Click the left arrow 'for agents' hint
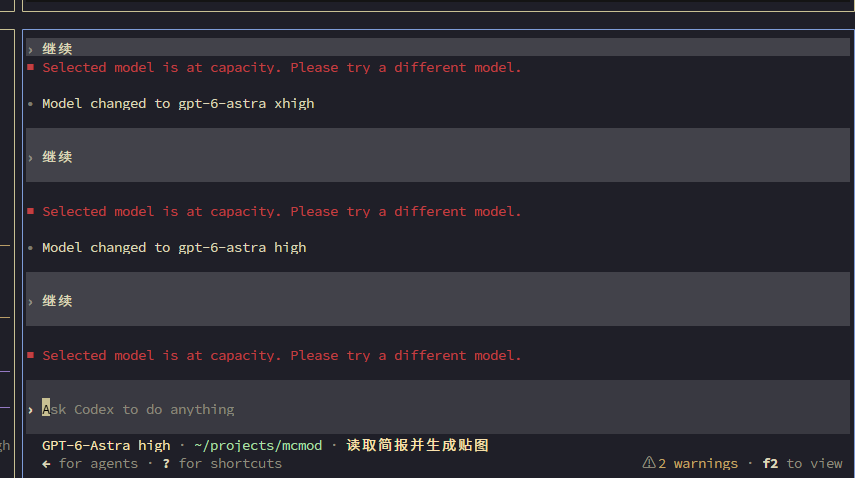This screenshot has height=478, width=855. [90, 464]
